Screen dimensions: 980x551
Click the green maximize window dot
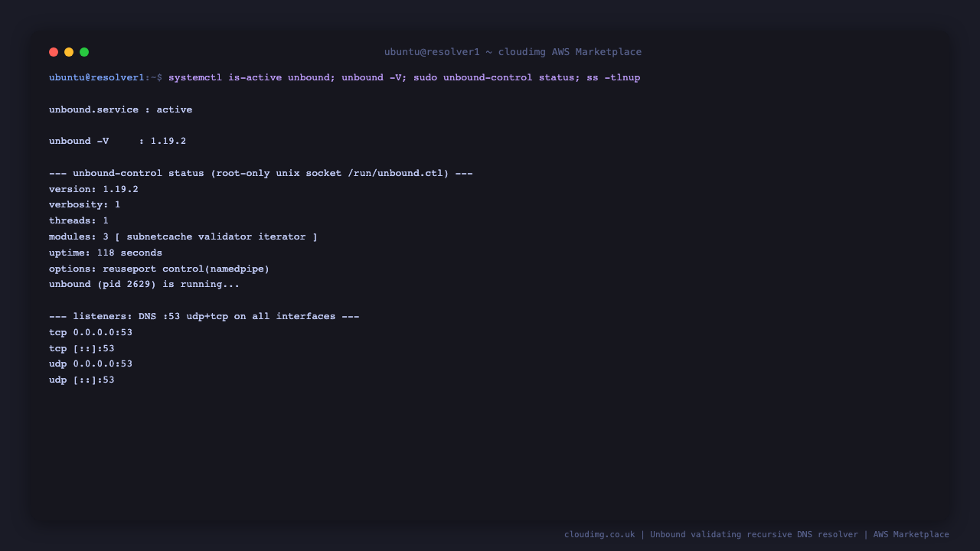84,52
